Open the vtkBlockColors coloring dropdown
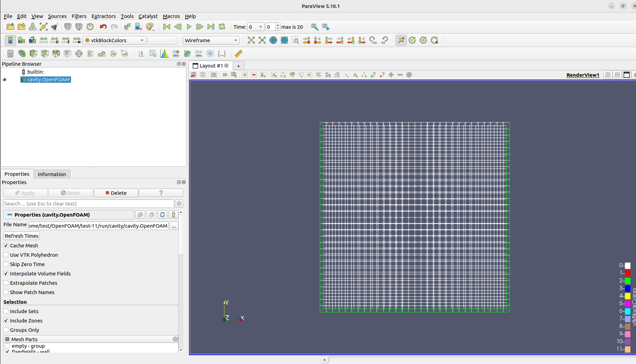636x364 pixels. click(x=114, y=40)
